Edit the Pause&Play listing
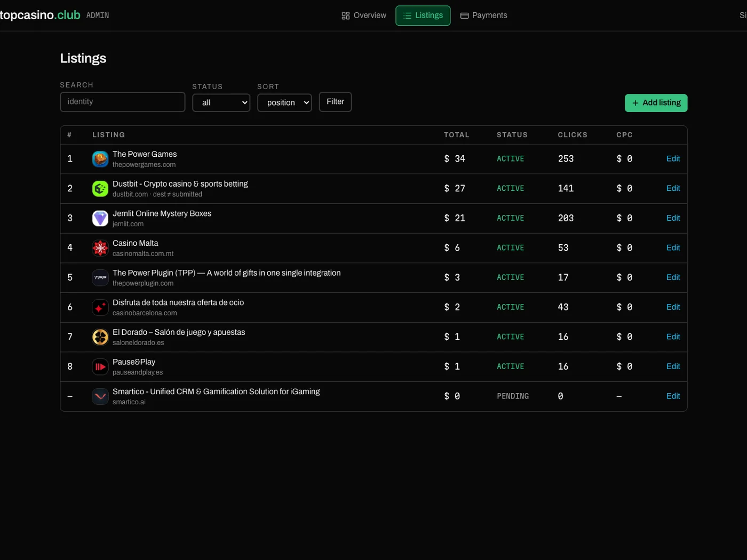This screenshot has height=560, width=747. [673, 367]
